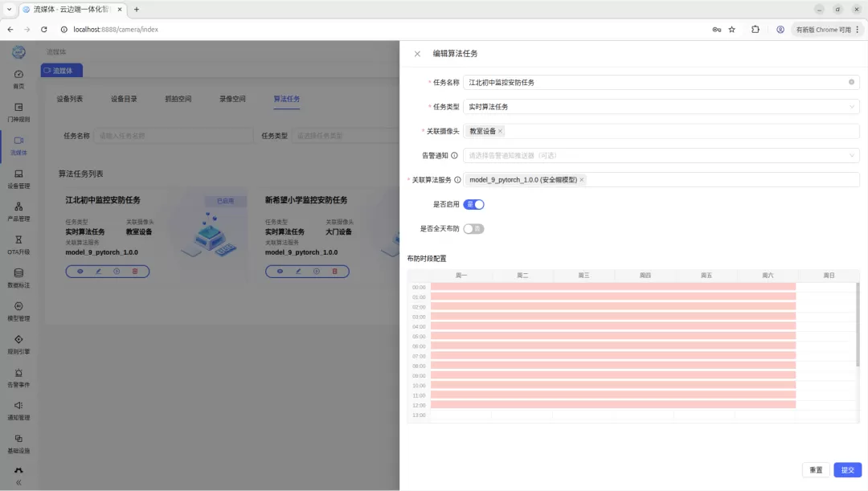Click the info icon beside 告警通知
Viewport: 868px width, 491px height.
tap(454, 156)
